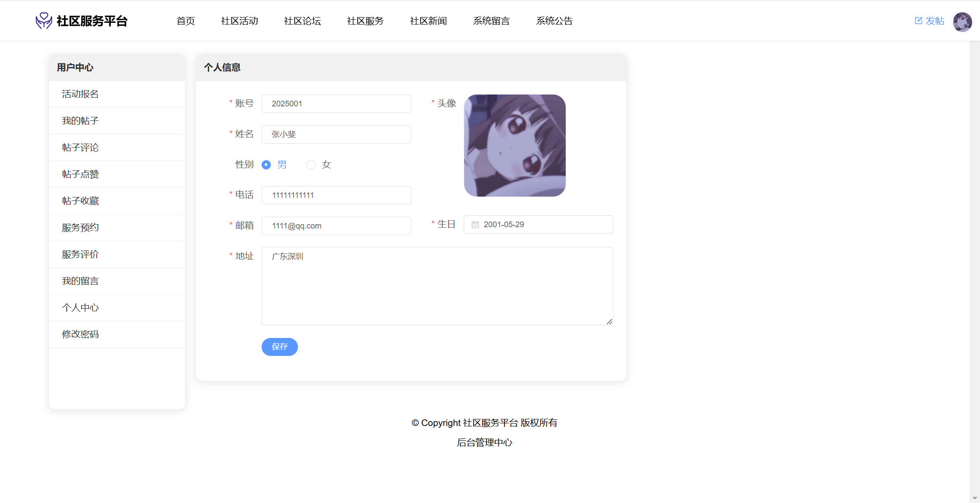Select 帖子收藏 in the sidebar

pos(80,201)
